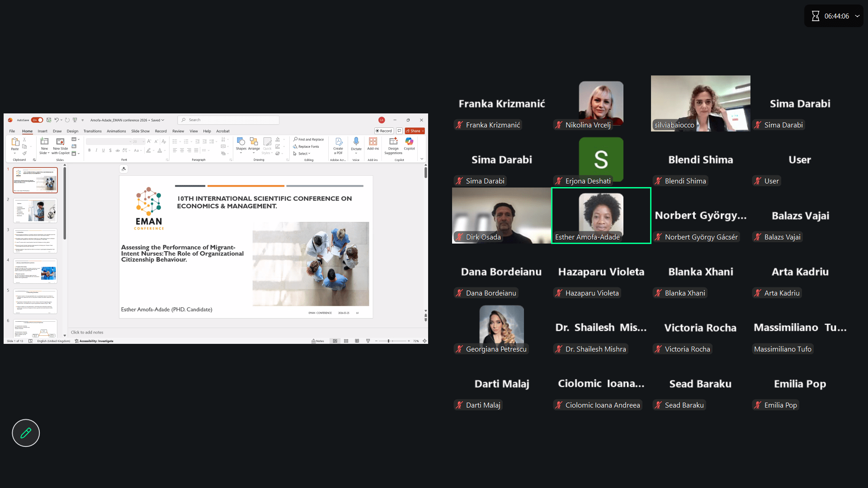The height and width of the screenshot is (488, 868).
Task: Expand the Select dropdown in Editing
Action: click(x=303, y=154)
